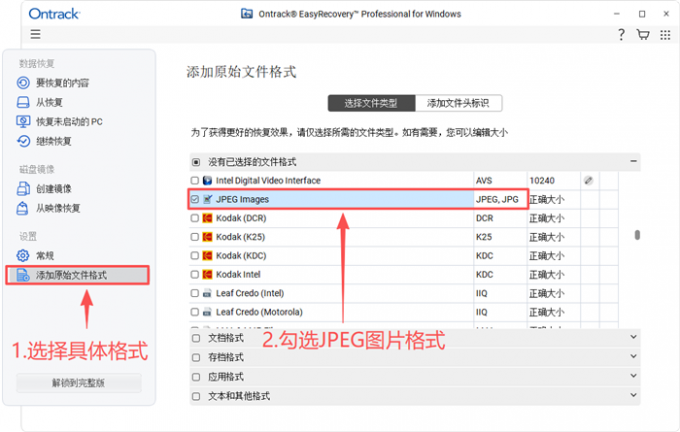
Task: Uncheck the JPEG Images checkbox
Action: [x=195, y=199]
